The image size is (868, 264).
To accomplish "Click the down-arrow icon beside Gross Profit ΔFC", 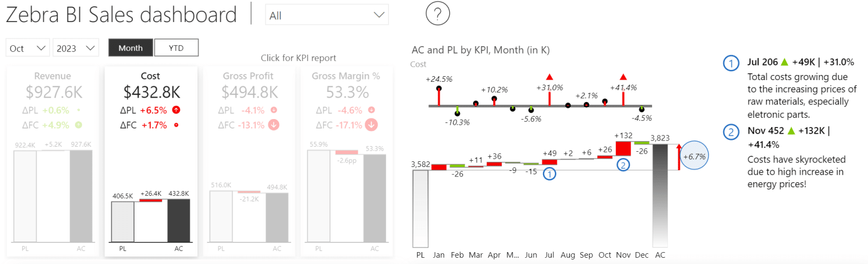I will [274, 125].
